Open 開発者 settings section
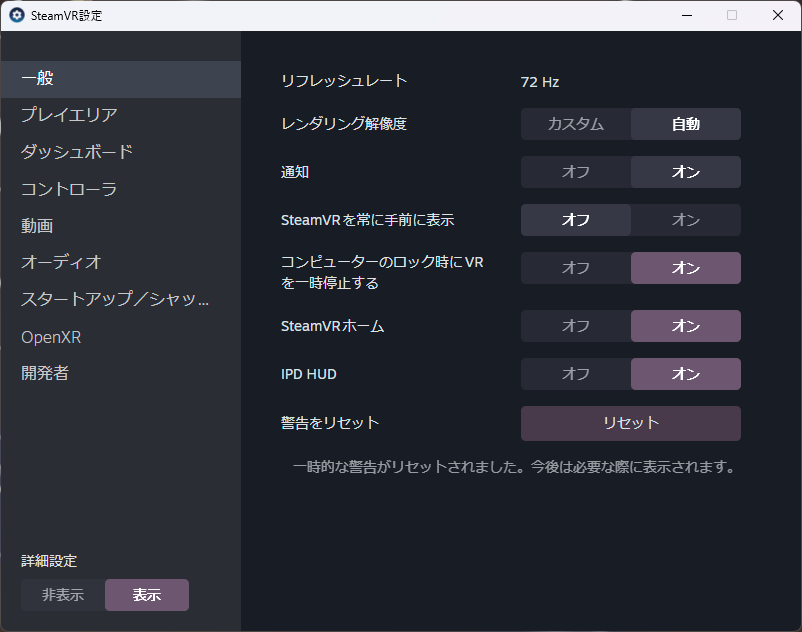Screen dimensions: 802x632 [x=121, y=373]
